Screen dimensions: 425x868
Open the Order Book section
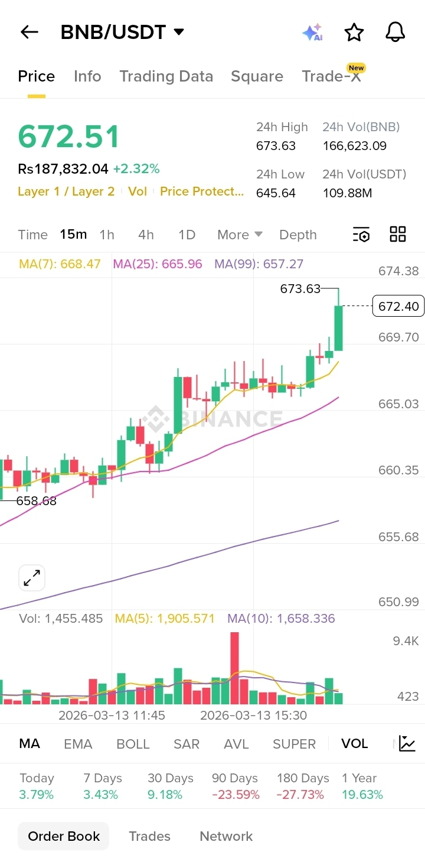pyautogui.click(x=64, y=836)
